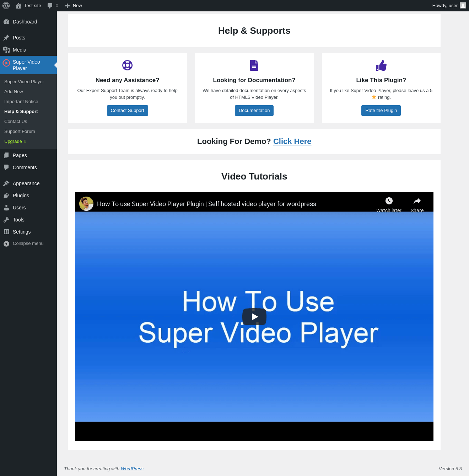Click the Tools wrench icon
This screenshot has height=476, width=469.
coord(6,220)
